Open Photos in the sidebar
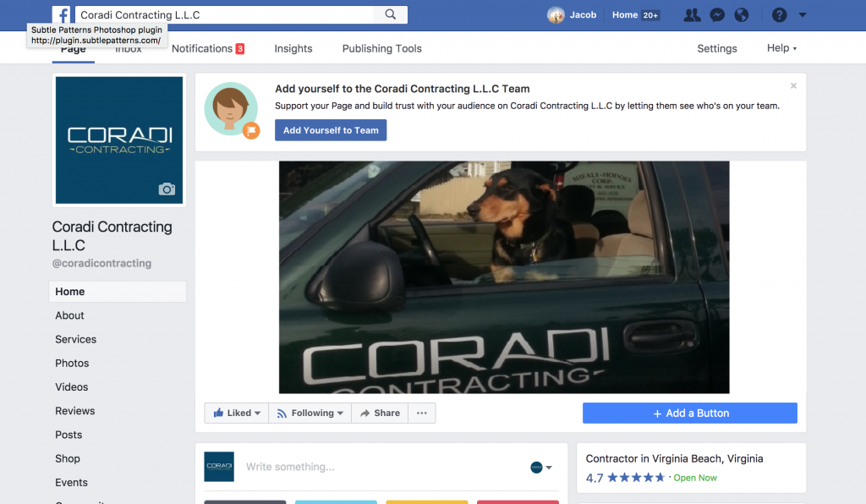This screenshot has width=866, height=504. [x=72, y=363]
